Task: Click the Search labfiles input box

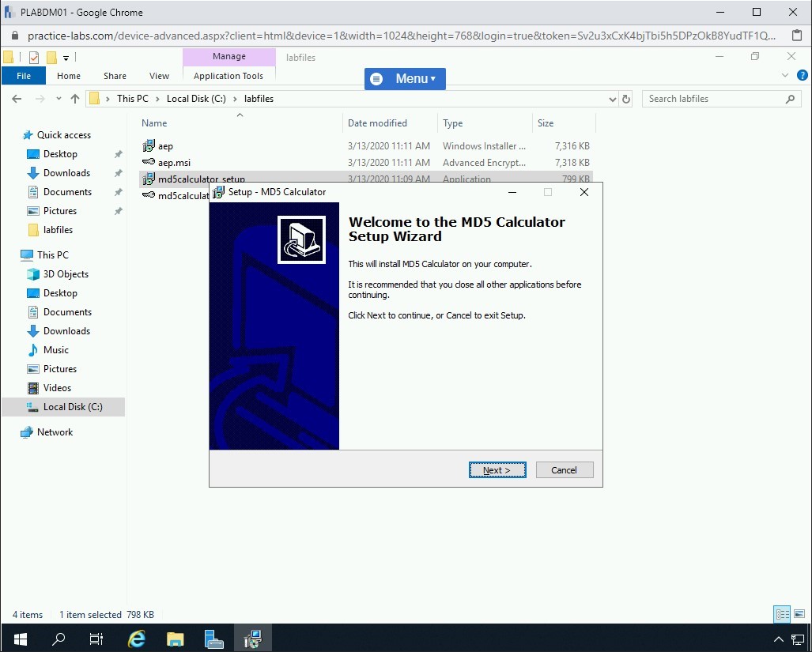Action: coord(712,99)
